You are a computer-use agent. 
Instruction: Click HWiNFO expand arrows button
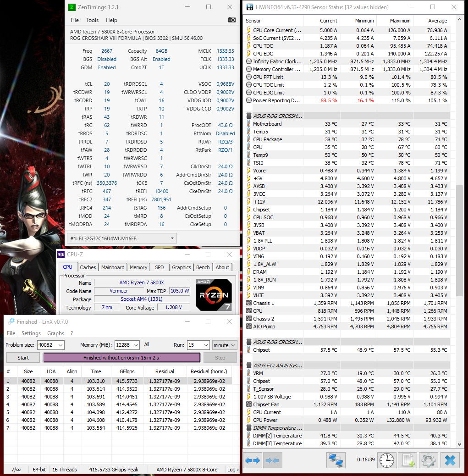(x=253, y=460)
